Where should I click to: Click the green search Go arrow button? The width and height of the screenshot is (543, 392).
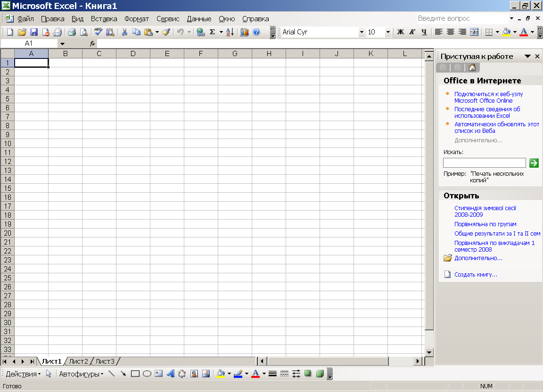tap(534, 163)
